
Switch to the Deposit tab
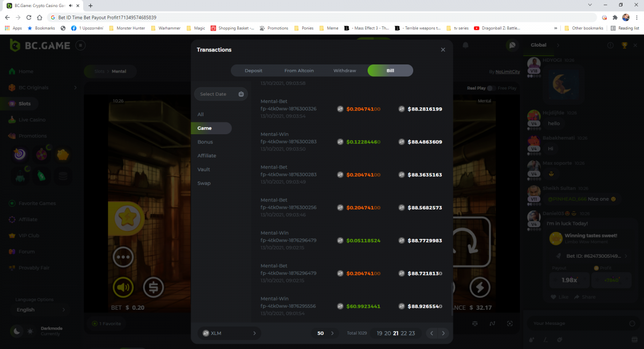pos(253,71)
